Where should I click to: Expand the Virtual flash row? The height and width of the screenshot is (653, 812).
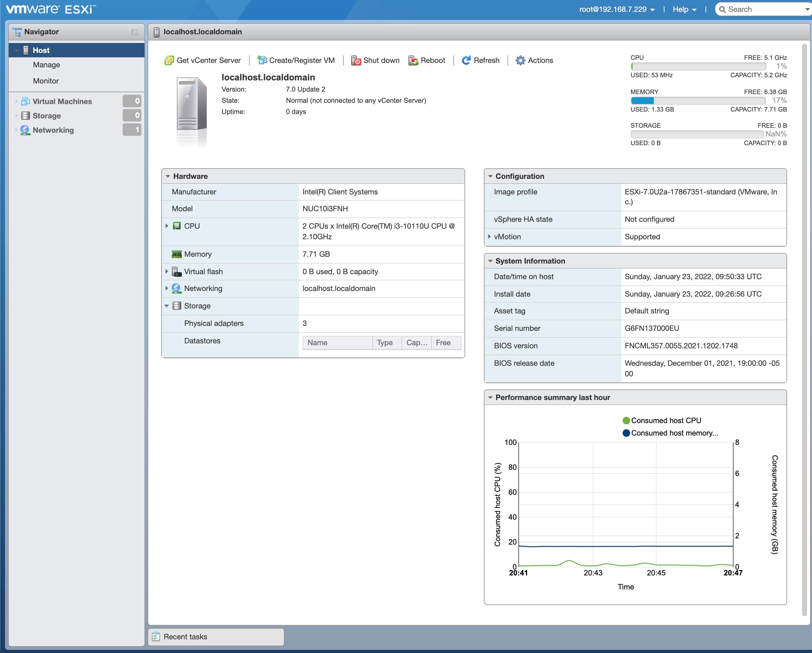tap(167, 271)
